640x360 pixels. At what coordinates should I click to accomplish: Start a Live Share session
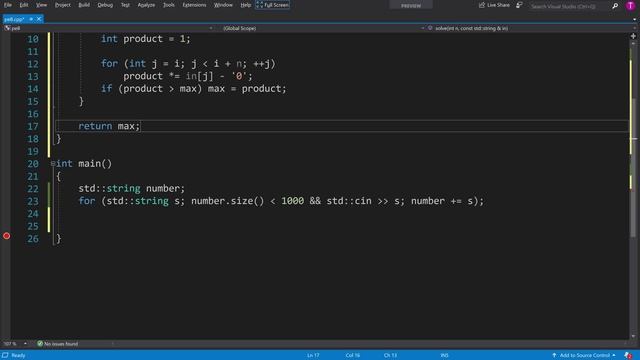point(494,5)
